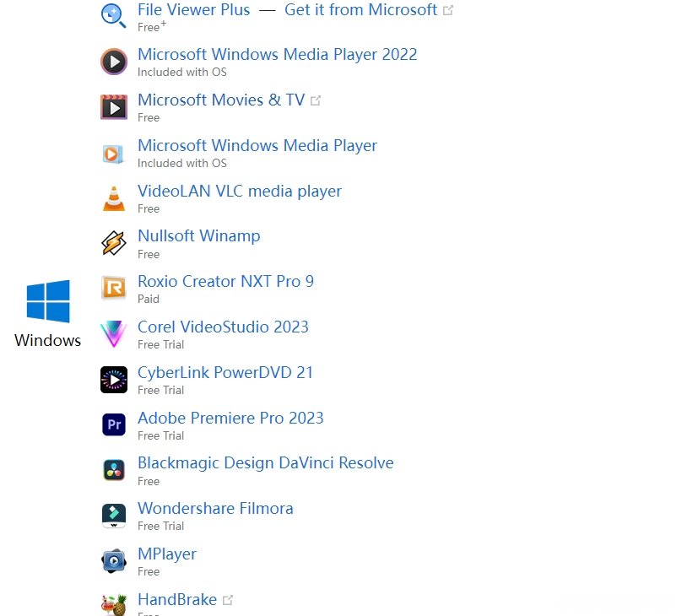Click 'Free' under VideoLAN VLC media player

[x=149, y=209]
